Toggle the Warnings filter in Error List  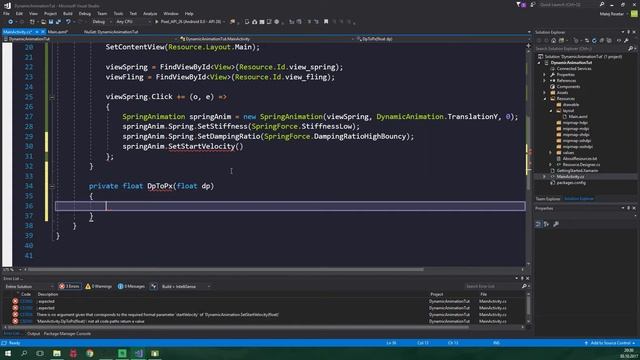[x=98, y=287]
